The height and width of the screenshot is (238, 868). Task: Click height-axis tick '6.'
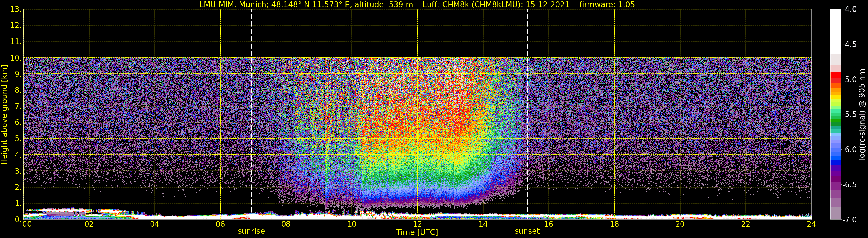(18, 122)
